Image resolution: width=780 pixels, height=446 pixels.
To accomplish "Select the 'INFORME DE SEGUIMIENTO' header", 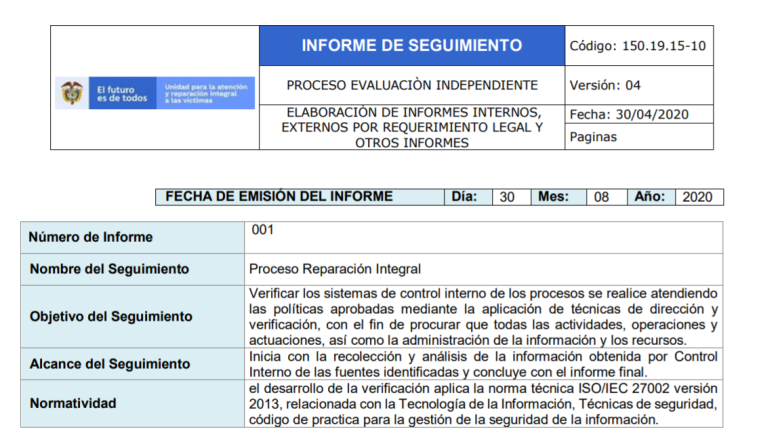I will 412,46.
